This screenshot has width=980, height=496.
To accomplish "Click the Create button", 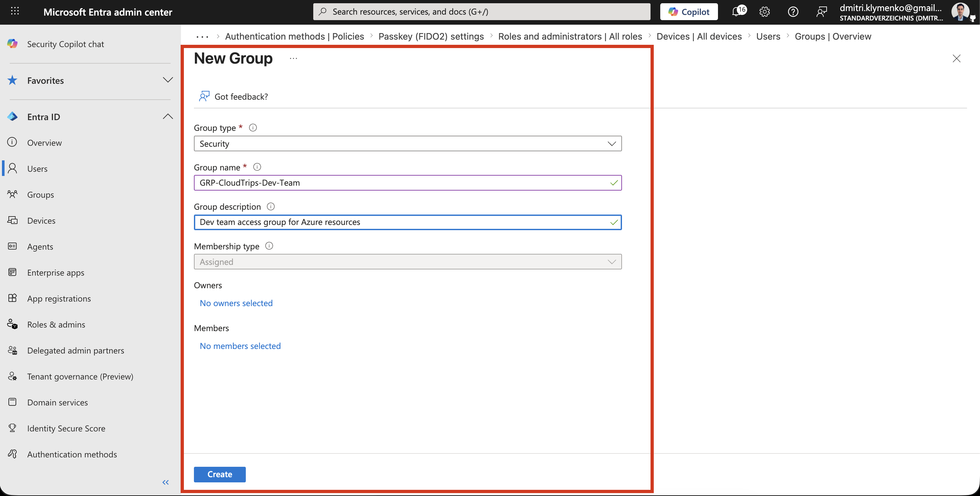I will [x=220, y=474].
